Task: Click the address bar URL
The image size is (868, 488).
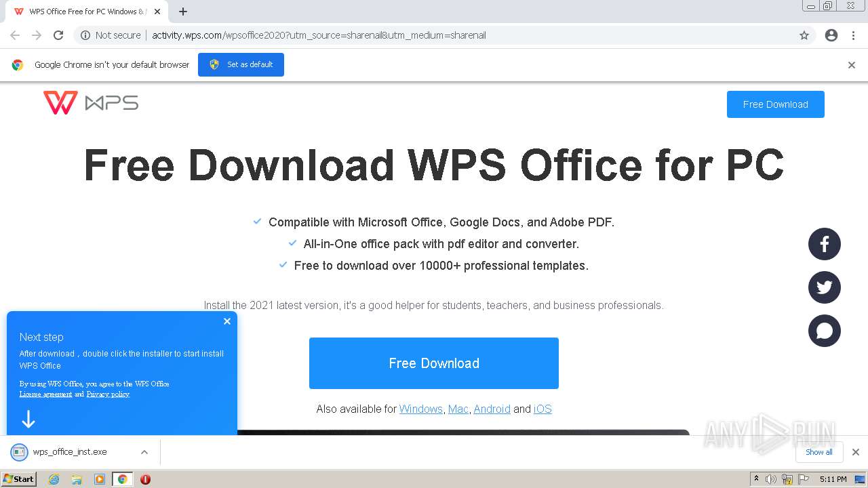Action: [x=319, y=35]
